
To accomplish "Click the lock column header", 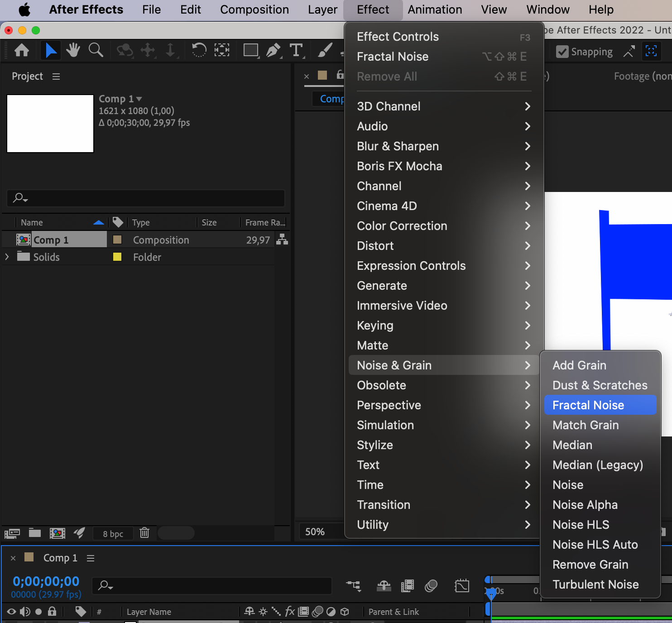I will [52, 612].
